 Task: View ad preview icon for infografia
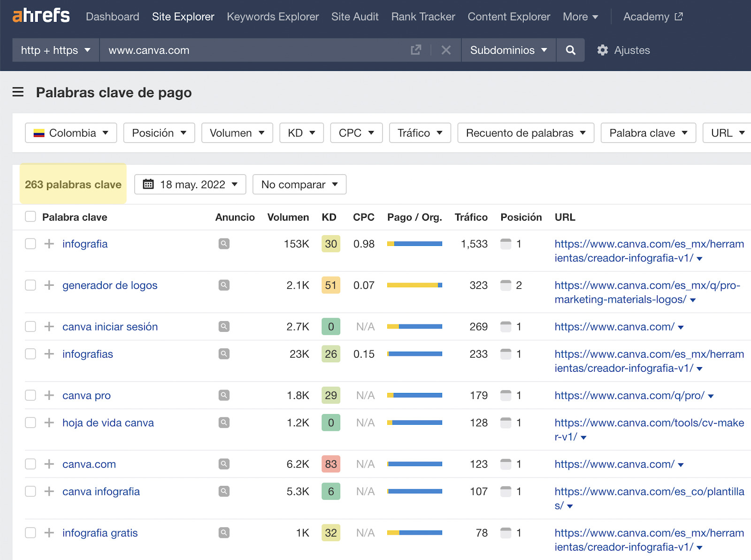coord(224,244)
